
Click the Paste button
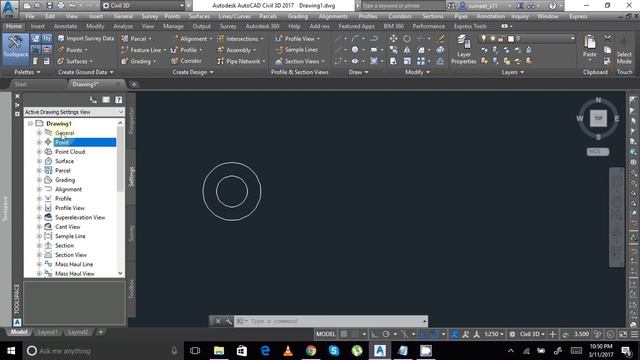point(589,47)
